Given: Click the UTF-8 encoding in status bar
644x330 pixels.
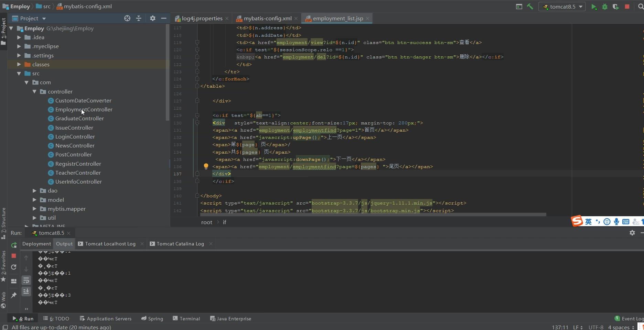Looking at the screenshot, I should coord(596,327).
